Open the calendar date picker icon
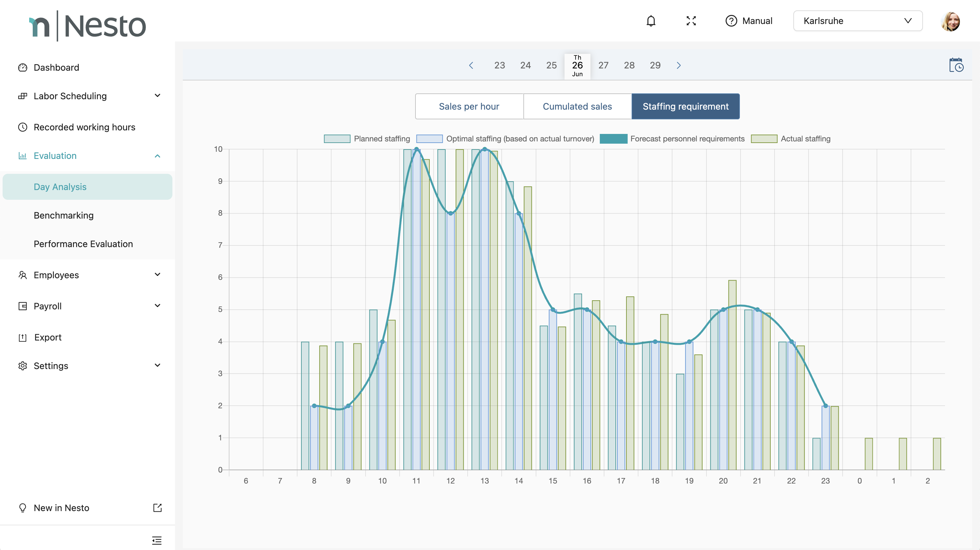The width and height of the screenshot is (980, 550). (x=956, y=65)
